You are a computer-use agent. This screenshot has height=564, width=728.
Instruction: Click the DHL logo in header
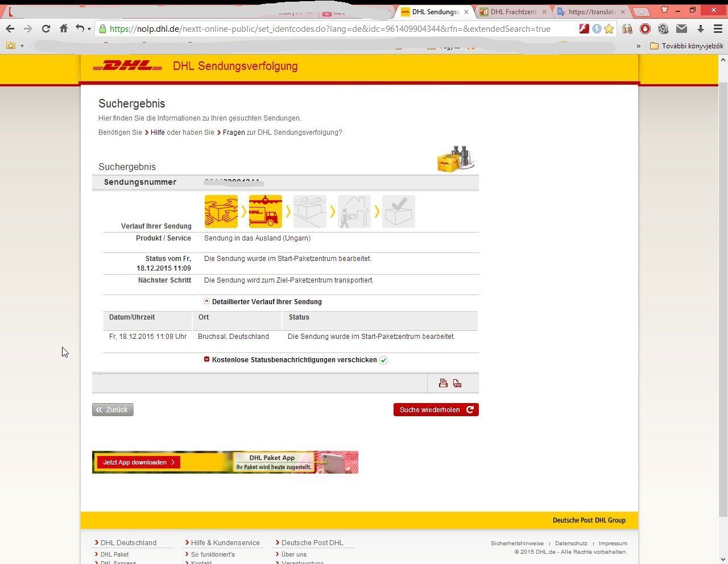pos(127,66)
